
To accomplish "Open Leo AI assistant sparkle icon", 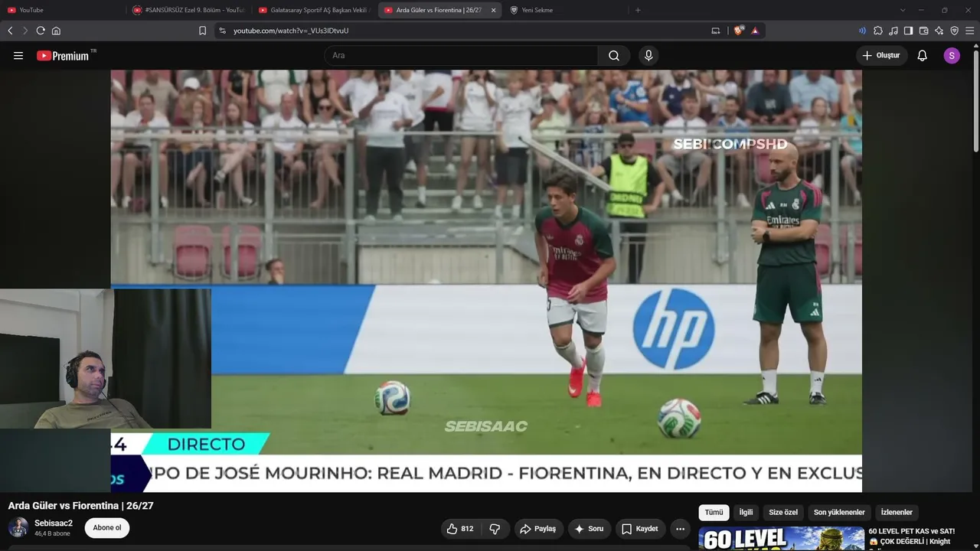I will [939, 31].
